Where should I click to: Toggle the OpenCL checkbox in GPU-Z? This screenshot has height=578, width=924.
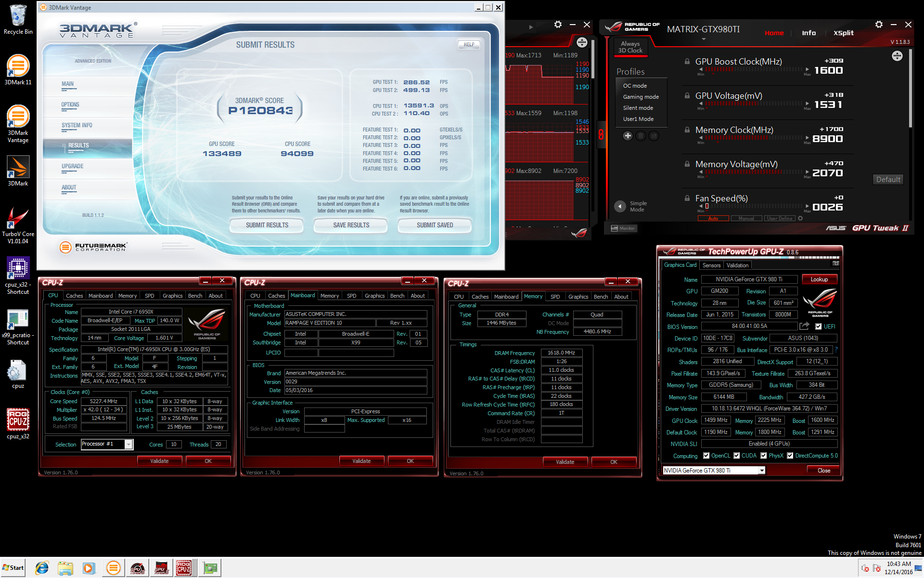(706, 455)
